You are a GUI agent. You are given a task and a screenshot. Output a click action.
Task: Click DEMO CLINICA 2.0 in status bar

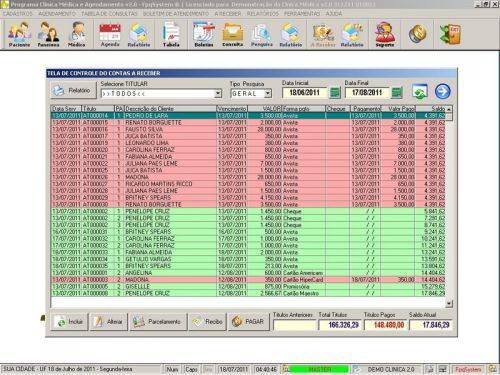pyautogui.click(x=391, y=369)
